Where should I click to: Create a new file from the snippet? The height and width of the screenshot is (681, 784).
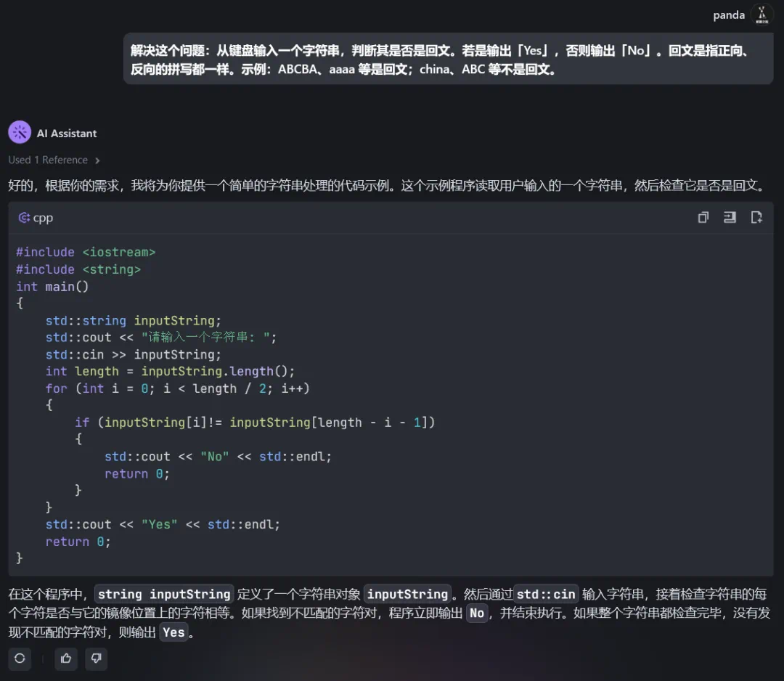(x=756, y=218)
